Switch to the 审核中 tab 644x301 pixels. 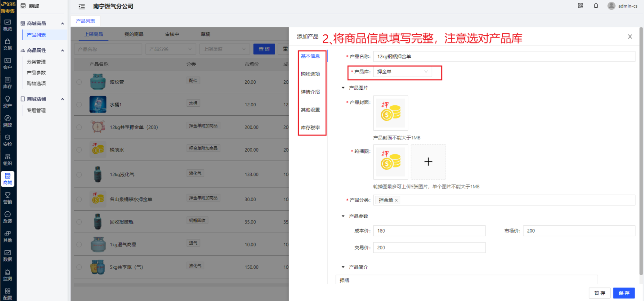point(172,34)
